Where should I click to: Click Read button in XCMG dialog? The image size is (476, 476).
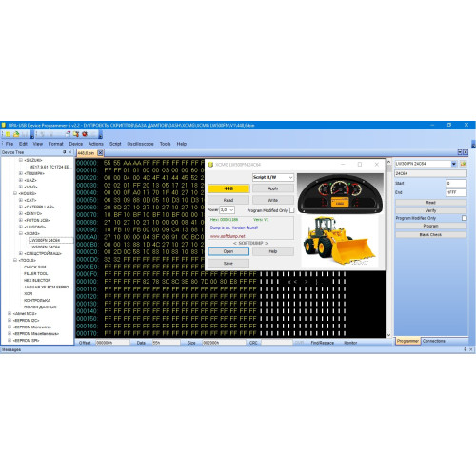click(228, 200)
